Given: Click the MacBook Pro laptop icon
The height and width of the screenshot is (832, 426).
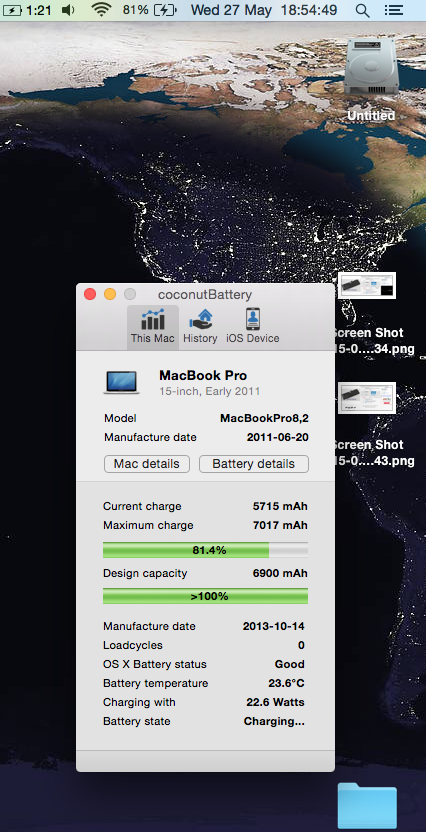Looking at the screenshot, I should pyautogui.click(x=121, y=383).
